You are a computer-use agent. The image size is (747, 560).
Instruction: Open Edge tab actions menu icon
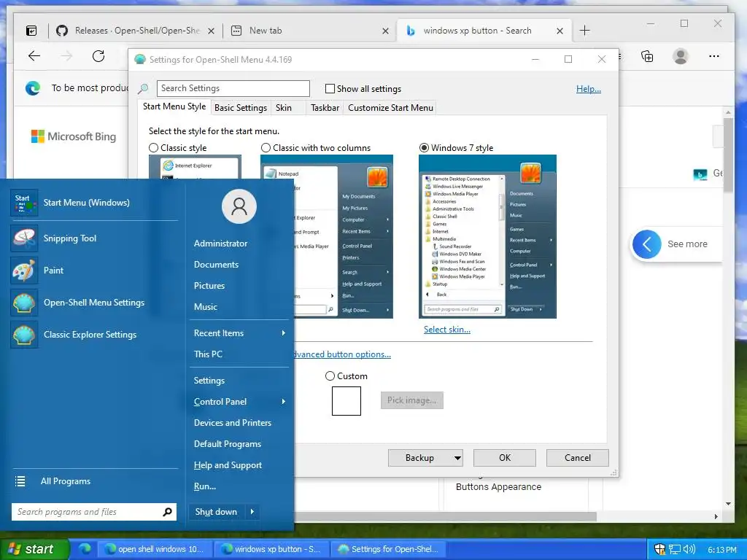point(31,31)
